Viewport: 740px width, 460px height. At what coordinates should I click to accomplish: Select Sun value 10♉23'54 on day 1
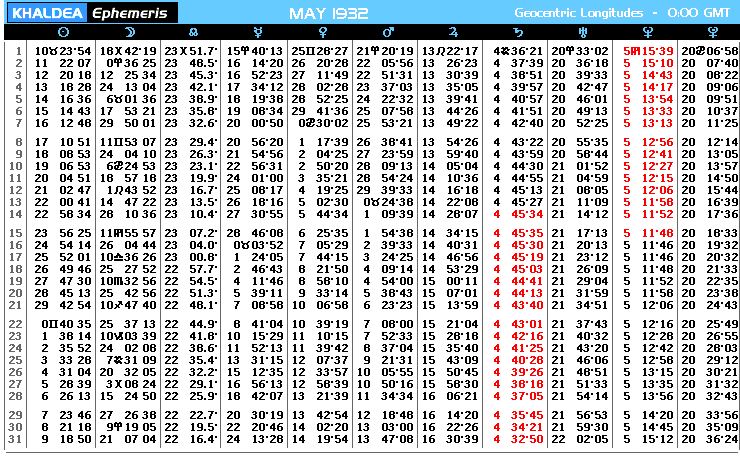[63, 51]
